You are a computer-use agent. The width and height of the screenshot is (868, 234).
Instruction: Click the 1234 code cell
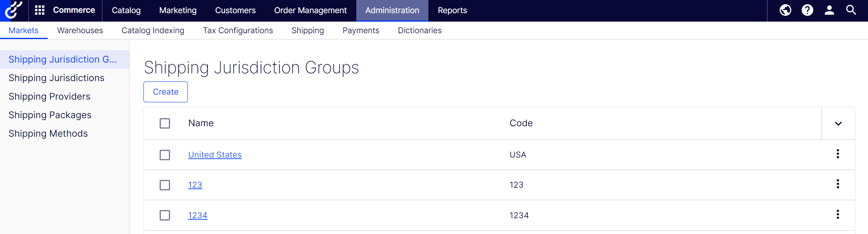[519, 215]
